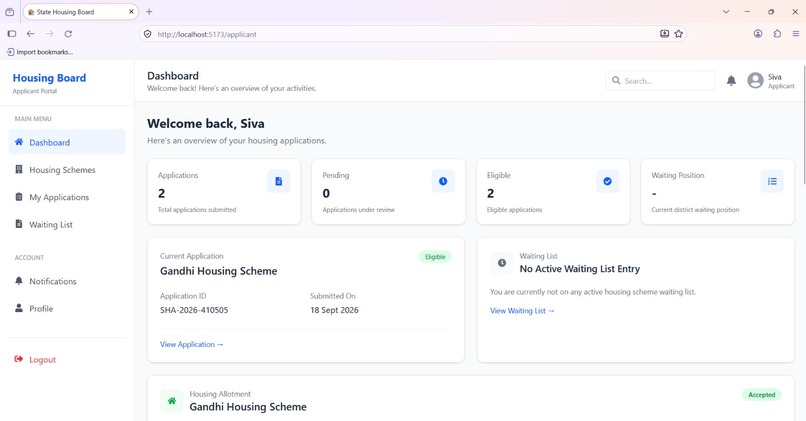Toggle the browser sidebar icon

coord(12,34)
